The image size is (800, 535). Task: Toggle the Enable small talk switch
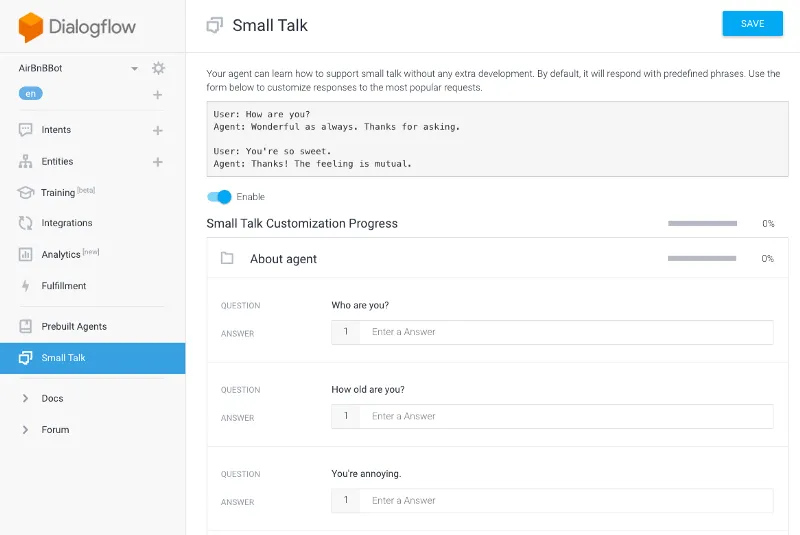[x=219, y=197]
